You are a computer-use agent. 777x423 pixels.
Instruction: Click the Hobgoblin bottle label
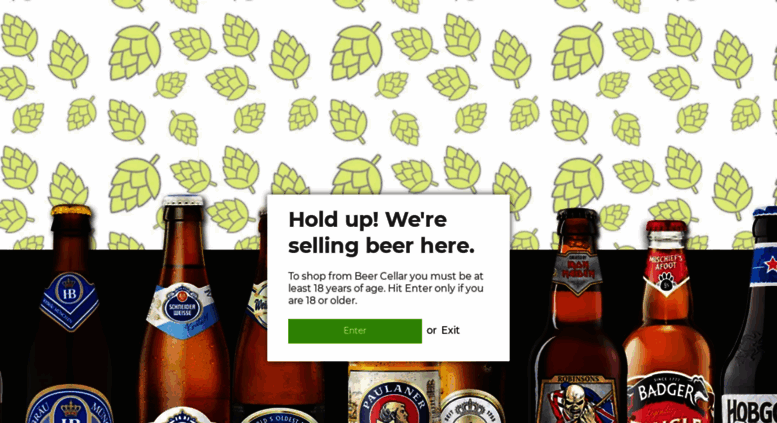pos(749,410)
